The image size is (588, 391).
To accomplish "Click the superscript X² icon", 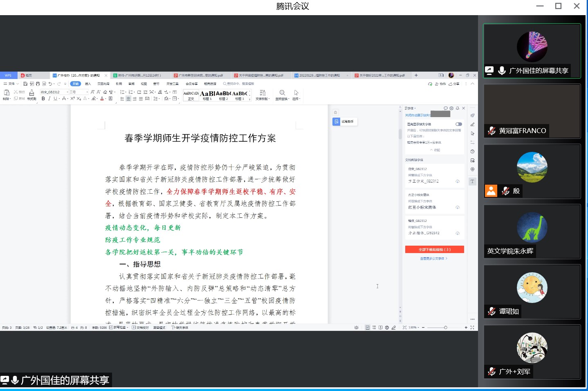I will pyautogui.click(x=72, y=99).
